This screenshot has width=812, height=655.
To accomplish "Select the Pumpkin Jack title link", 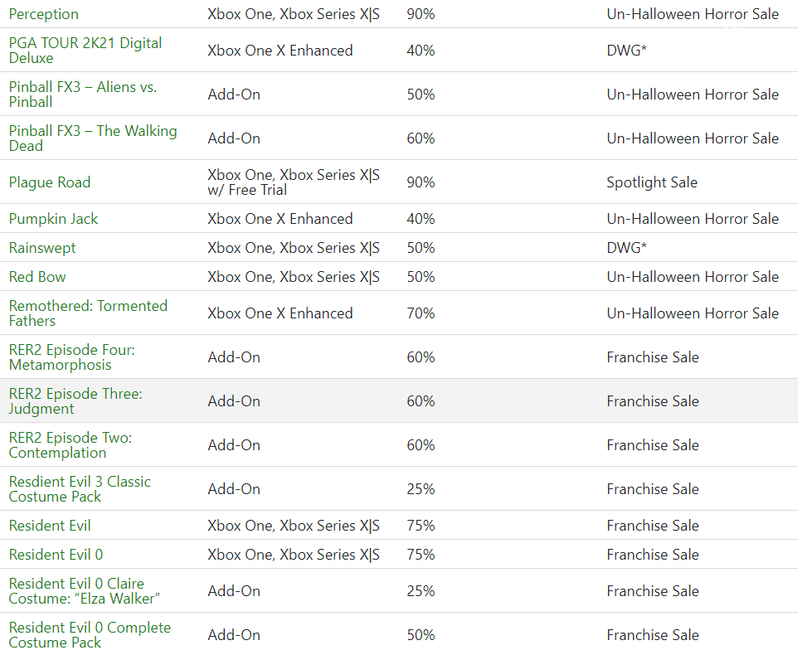I will (x=53, y=219).
